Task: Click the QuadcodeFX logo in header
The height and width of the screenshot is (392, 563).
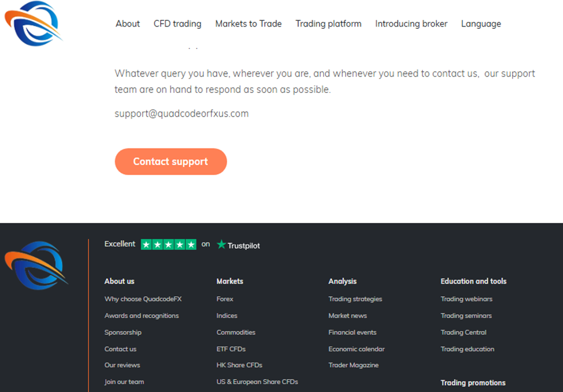Action: [x=33, y=23]
